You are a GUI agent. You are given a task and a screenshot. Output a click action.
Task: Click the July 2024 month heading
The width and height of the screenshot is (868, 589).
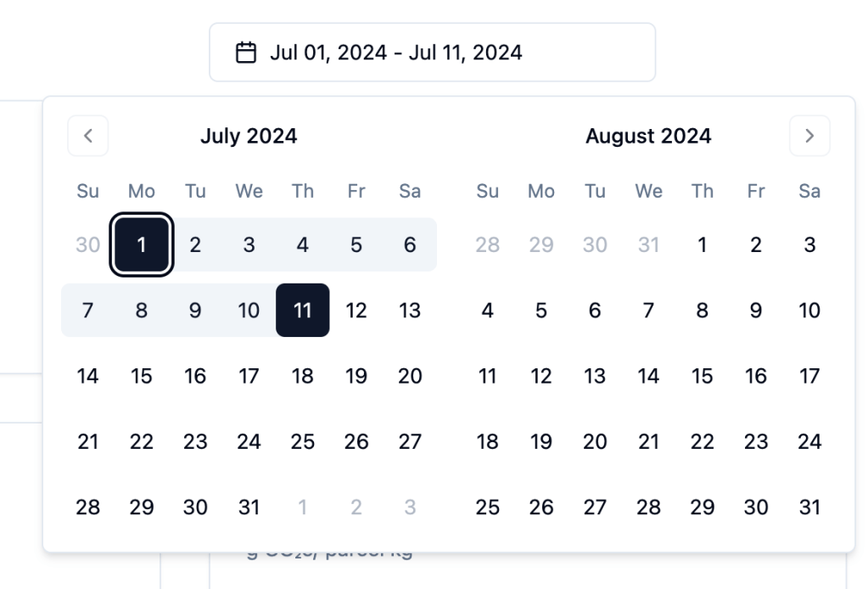(249, 136)
